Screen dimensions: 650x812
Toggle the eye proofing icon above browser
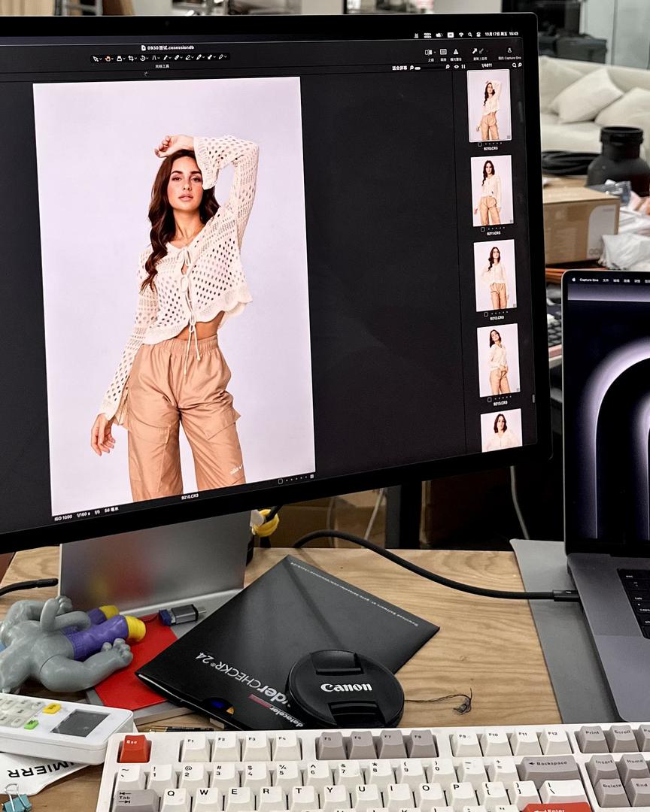(456, 67)
